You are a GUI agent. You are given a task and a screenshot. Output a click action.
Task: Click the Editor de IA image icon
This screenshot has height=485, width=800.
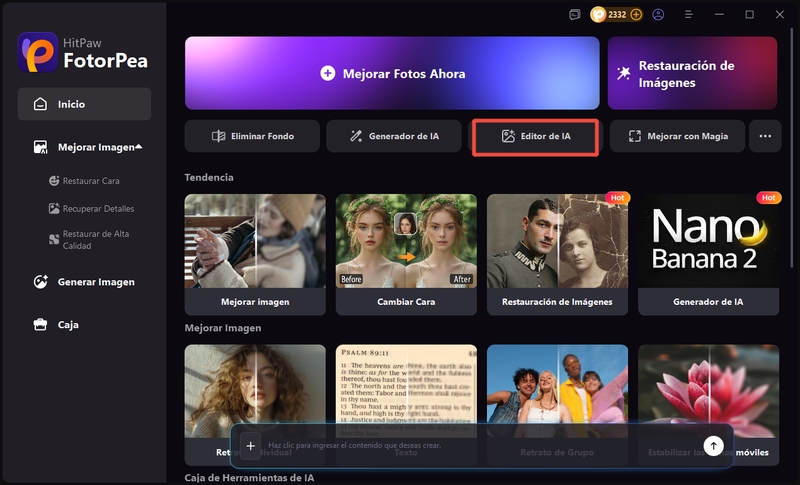coord(508,136)
